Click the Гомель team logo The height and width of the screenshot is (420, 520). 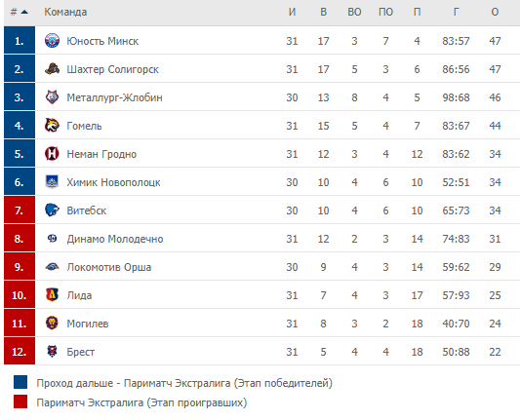52,126
